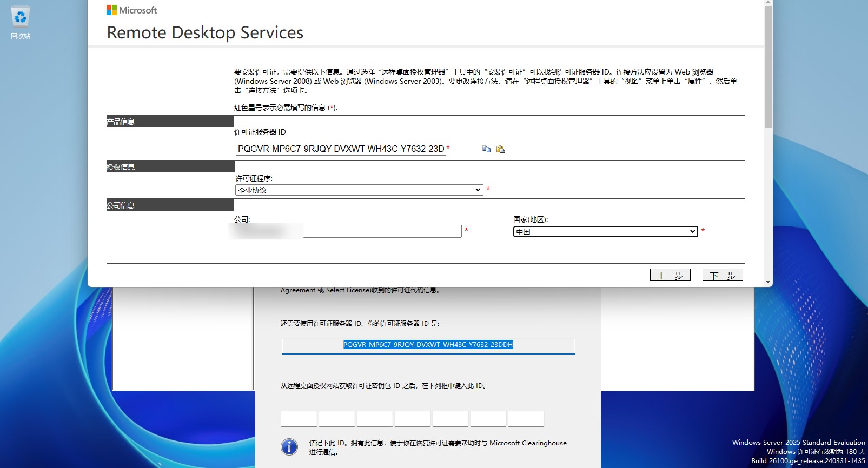Open the 许可证程序 dropdown showing 企业协议
868x468 pixels.
(x=359, y=190)
